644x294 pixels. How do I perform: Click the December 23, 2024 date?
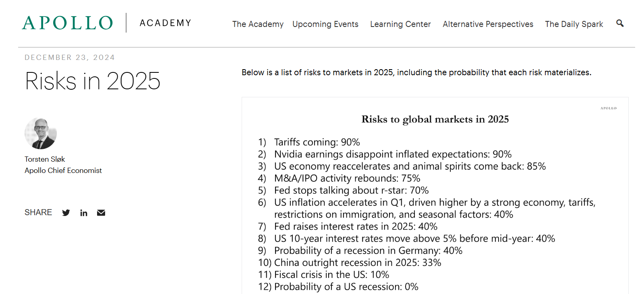coord(69,57)
